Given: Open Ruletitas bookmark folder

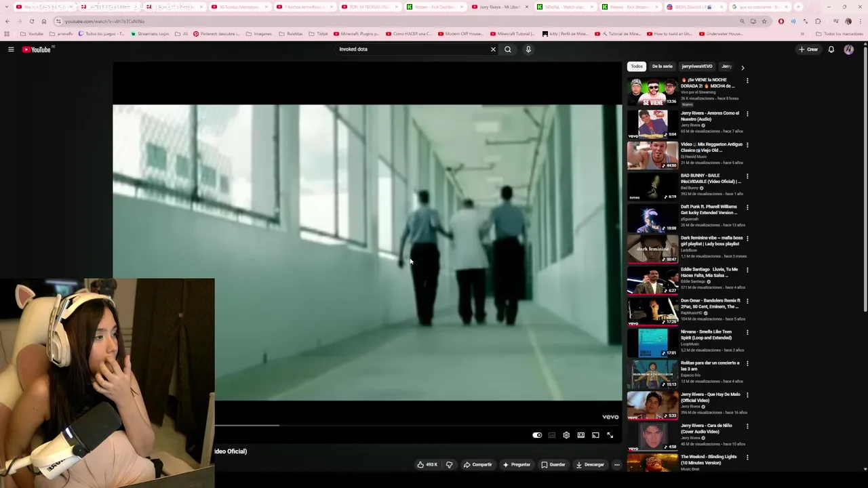Looking at the screenshot, I should tap(291, 34).
